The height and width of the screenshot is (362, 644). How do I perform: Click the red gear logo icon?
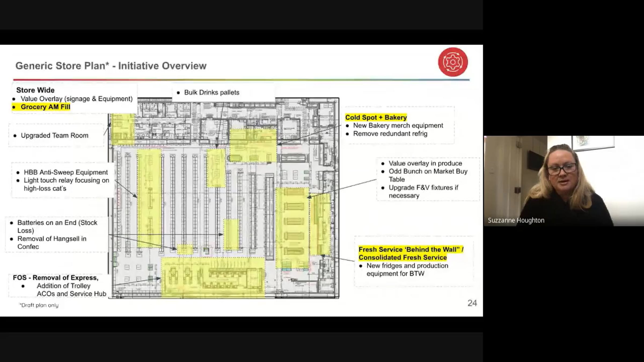453,62
